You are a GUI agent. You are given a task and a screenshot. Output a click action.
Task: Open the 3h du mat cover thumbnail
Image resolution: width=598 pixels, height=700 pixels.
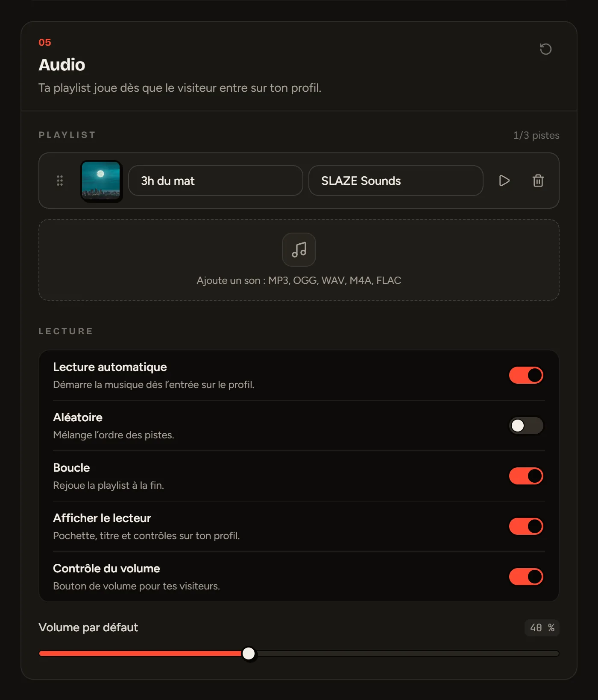click(101, 181)
